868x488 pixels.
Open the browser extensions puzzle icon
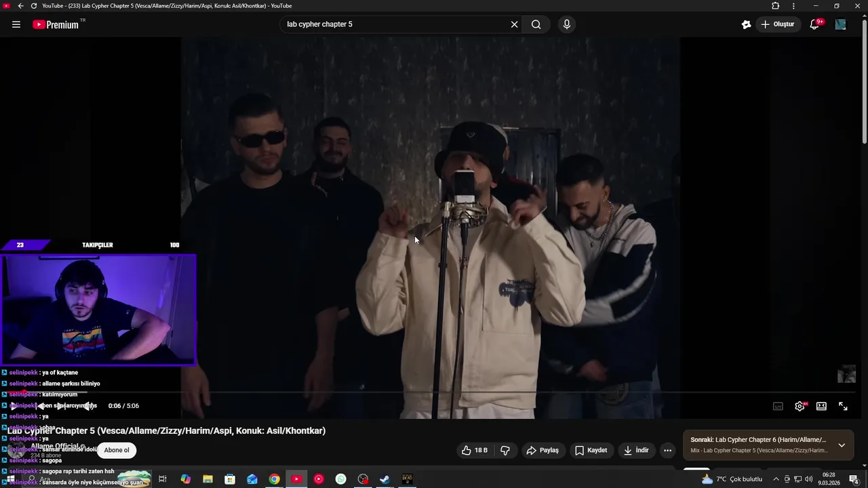[776, 5]
